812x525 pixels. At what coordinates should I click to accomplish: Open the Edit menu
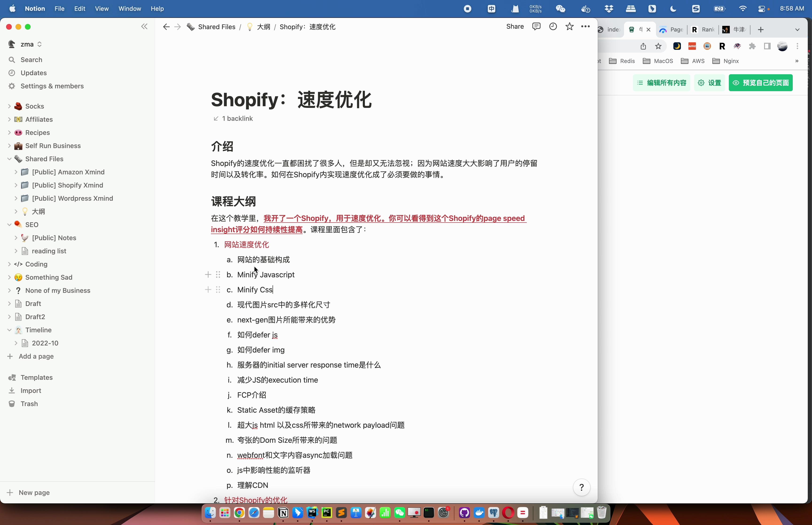79,8
